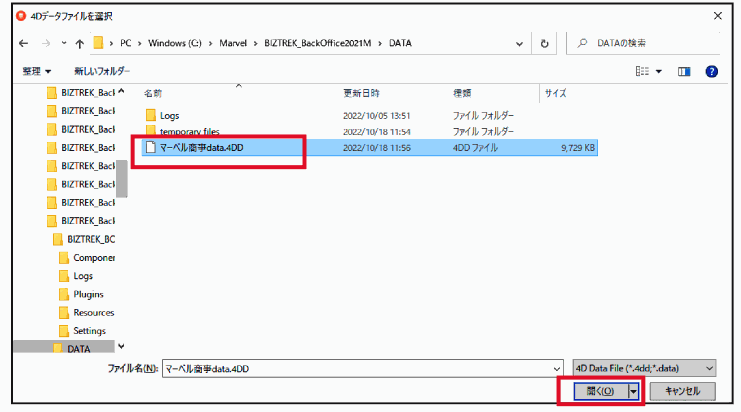Expand the file name combo box arrow

point(555,368)
